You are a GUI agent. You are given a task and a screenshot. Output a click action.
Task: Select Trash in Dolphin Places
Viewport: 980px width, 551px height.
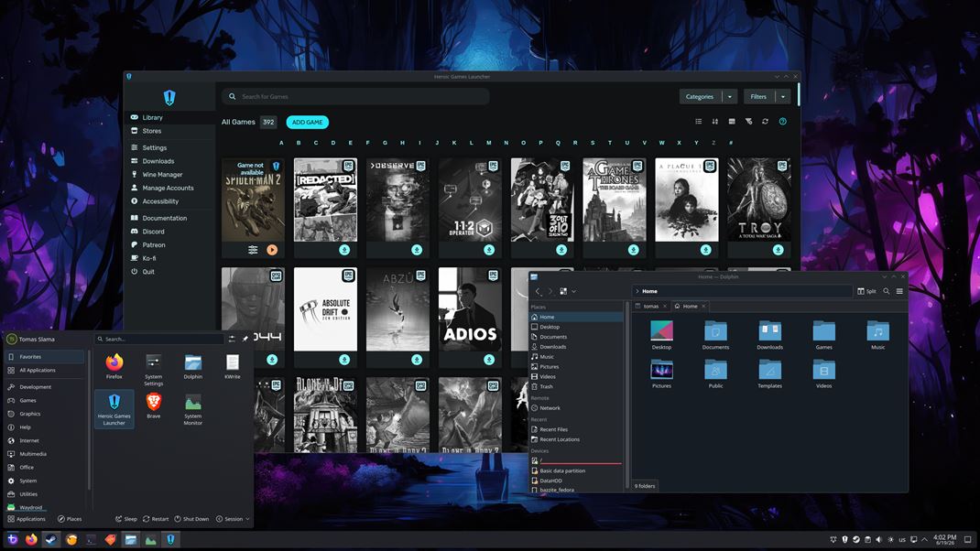pos(576,386)
